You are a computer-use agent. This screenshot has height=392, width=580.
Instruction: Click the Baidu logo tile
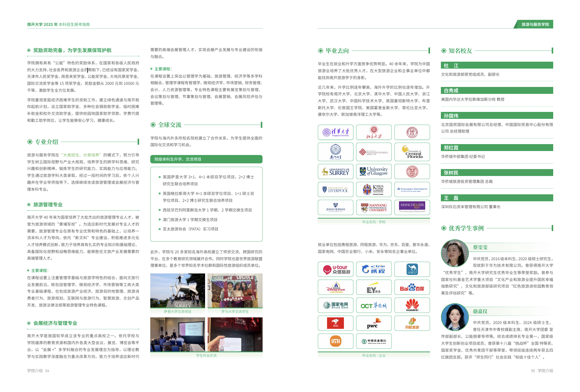pos(412,288)
